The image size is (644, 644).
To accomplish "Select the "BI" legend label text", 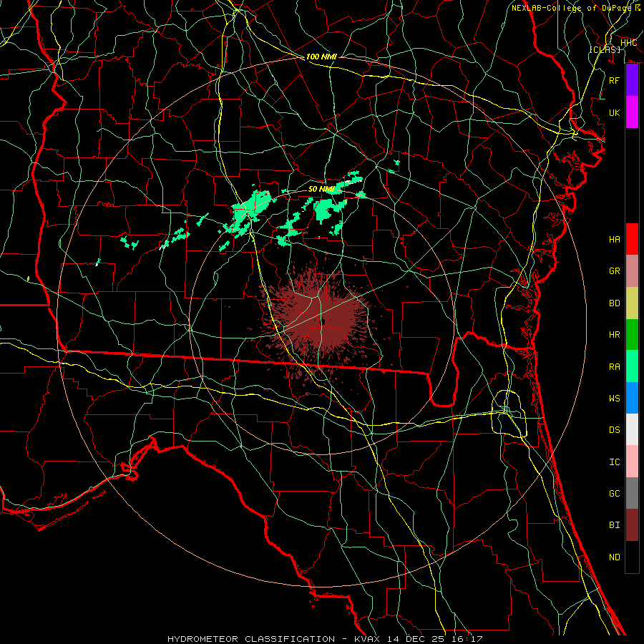I will (x=614, y=525).
